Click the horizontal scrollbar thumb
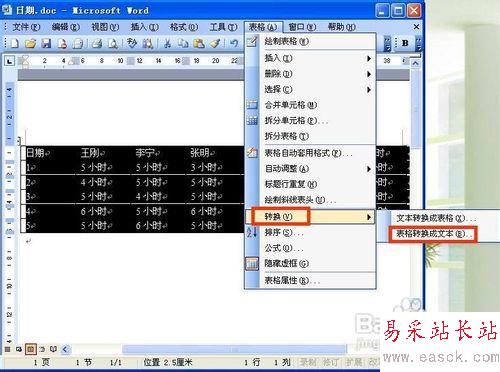The height and width of the screenshot is (372, 500). [234, 349]
